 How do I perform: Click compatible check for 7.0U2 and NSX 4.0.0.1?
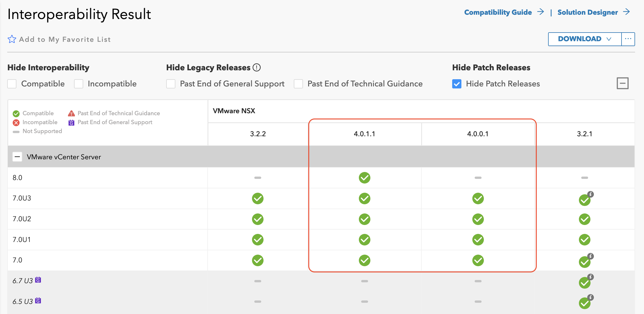pos(478,219)
